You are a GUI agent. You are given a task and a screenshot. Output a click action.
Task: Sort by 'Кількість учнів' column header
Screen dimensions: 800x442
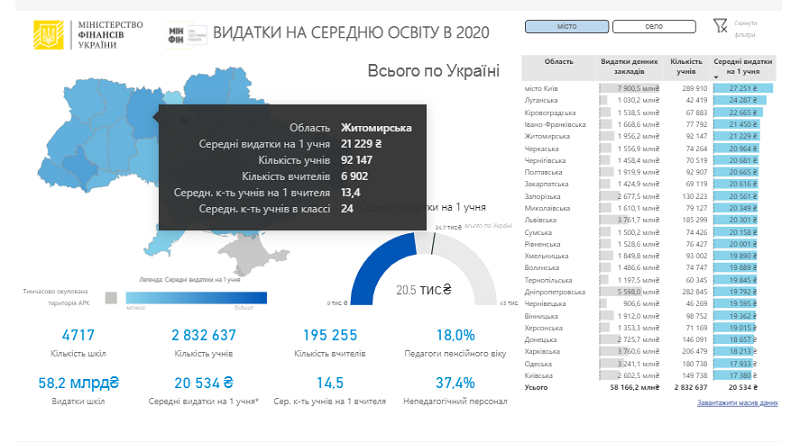point(687,67)
